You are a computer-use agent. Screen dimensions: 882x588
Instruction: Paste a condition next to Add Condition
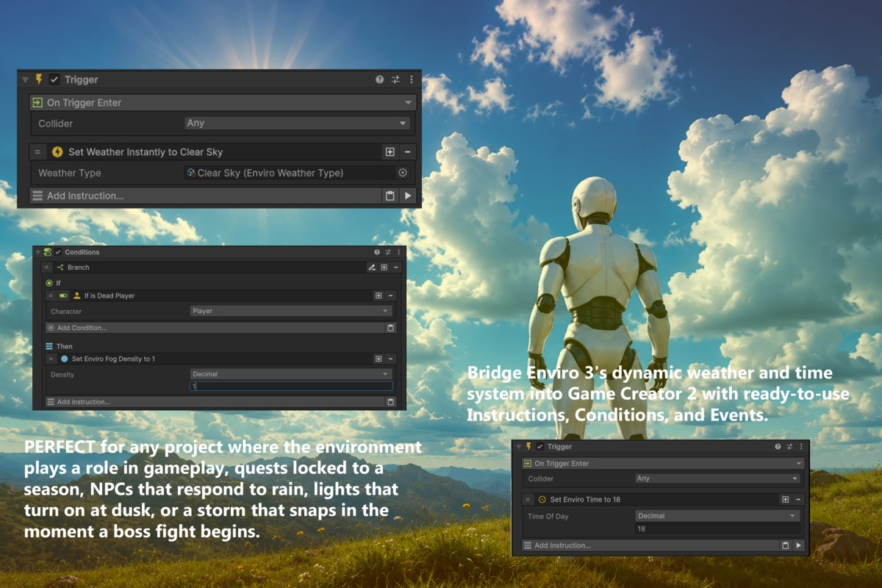coord(391,328)
